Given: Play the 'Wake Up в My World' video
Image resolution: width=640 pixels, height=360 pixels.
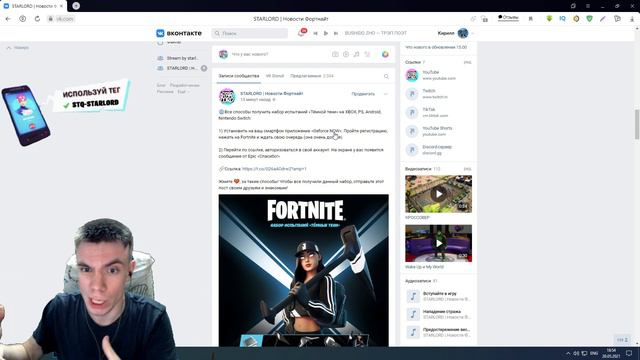Looking at the screenshot, I should 438,243.
